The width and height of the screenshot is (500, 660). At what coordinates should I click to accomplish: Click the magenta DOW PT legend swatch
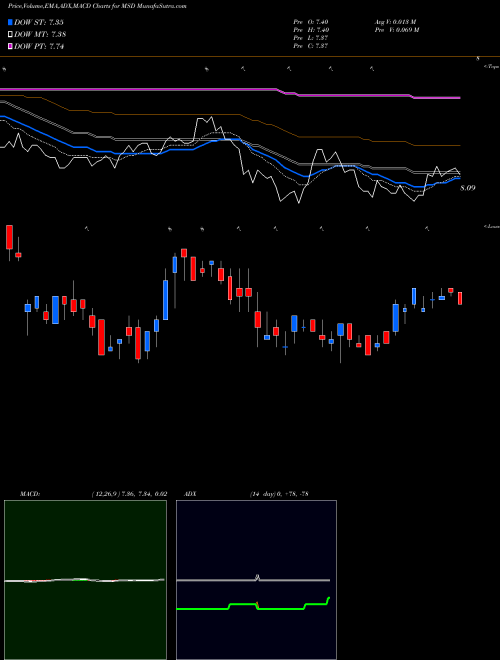pyautogui.click(x=11, y=47)
